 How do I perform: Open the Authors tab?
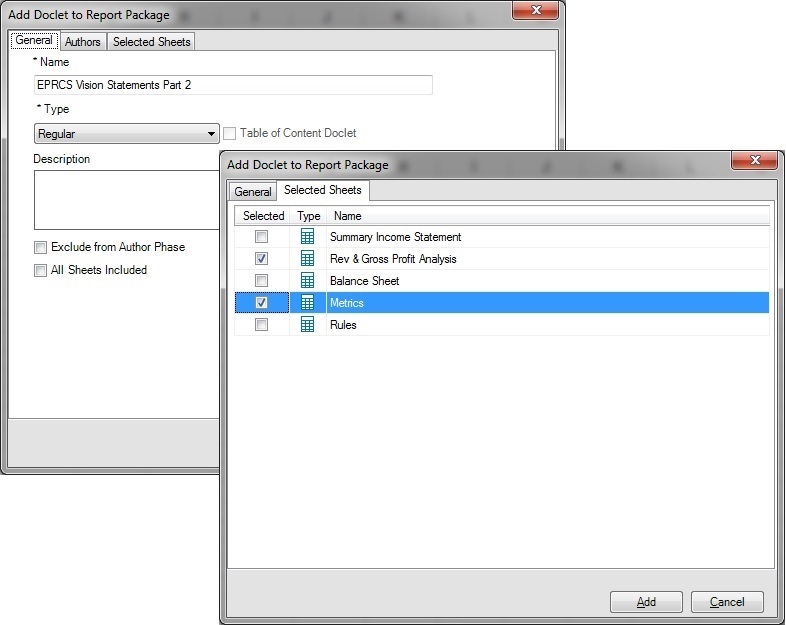(83, 42)
